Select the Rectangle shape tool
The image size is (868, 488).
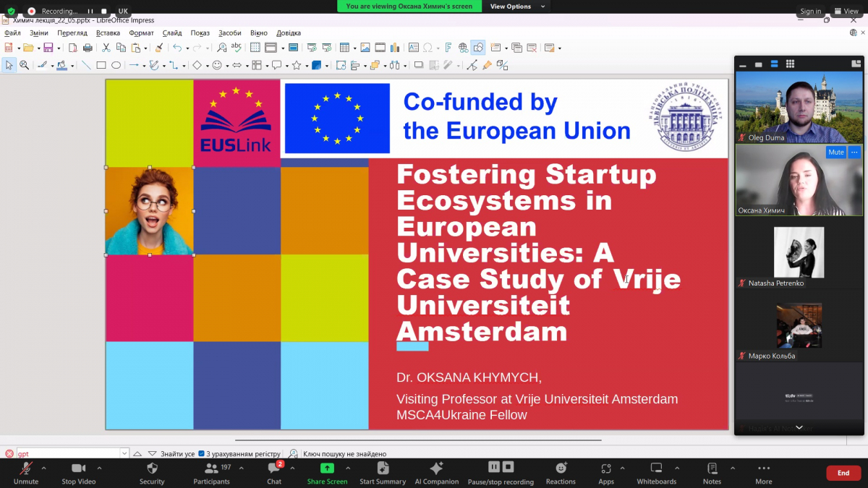(101, 65)
